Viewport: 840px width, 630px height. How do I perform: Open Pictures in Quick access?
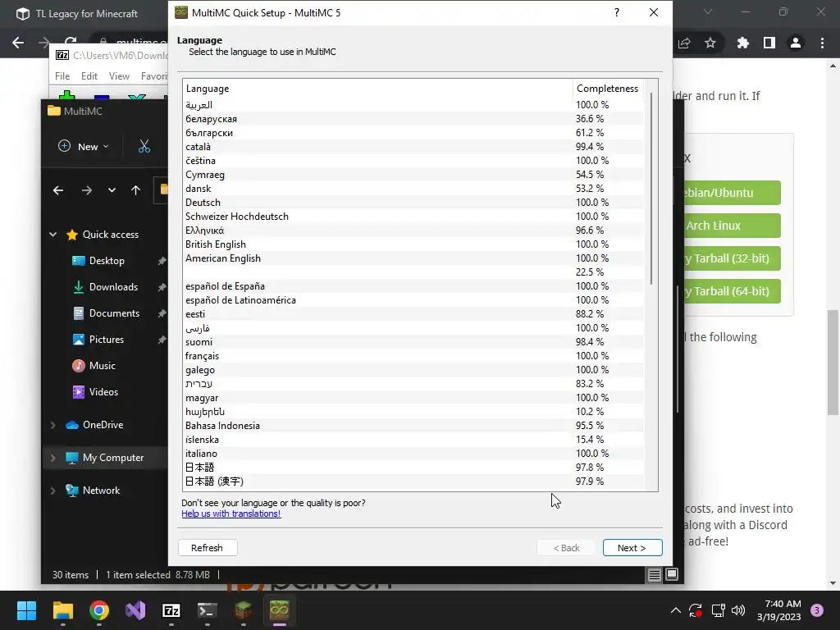click(106, 340)
